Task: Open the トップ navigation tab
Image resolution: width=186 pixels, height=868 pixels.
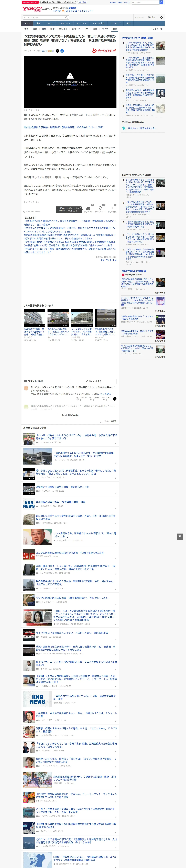Action: (27, 24)
